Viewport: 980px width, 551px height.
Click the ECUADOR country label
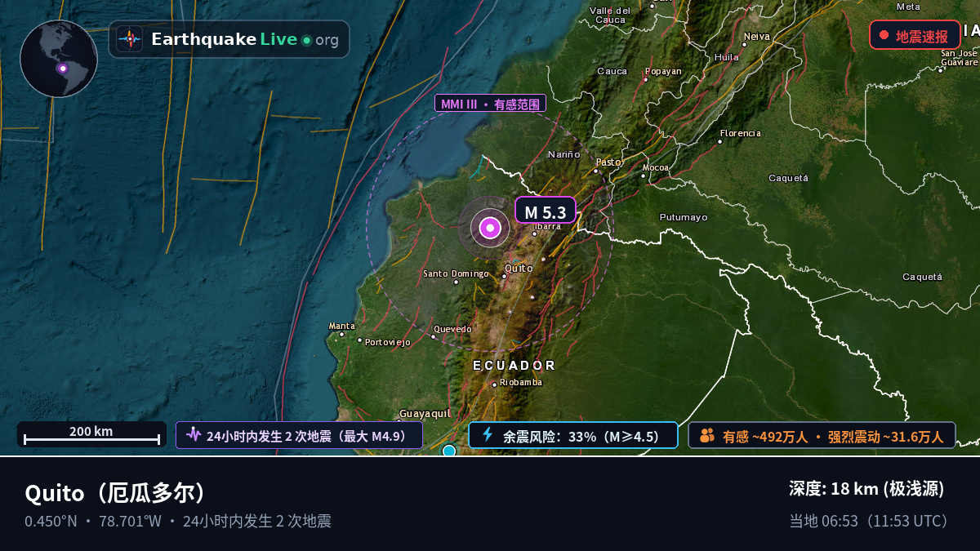point(514,365)
